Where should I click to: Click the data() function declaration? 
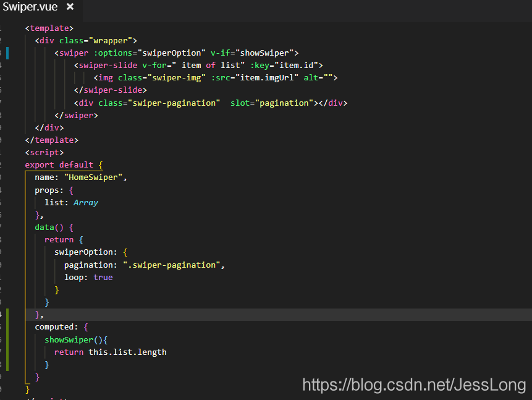(54, 228)
